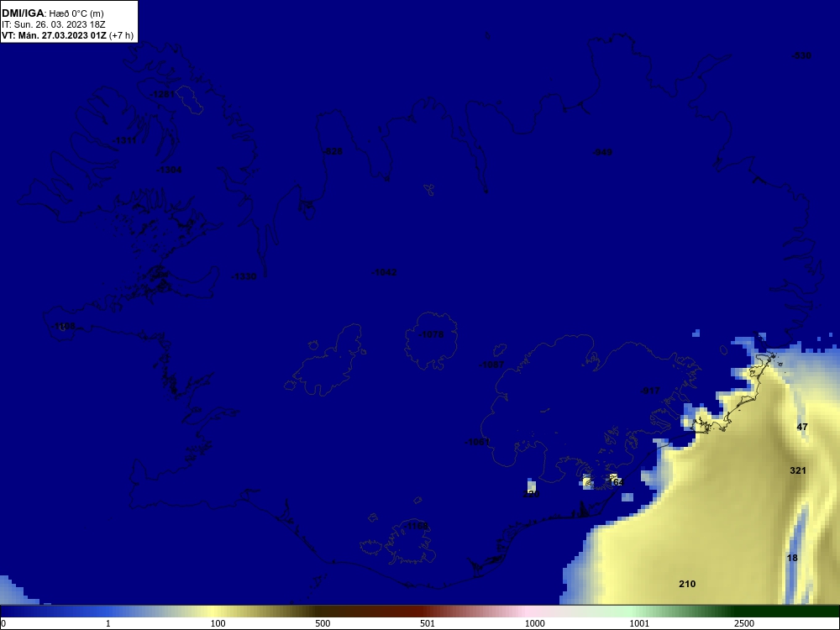Click the legend label 501
The image size is (840, 630).
pos(428,623)
